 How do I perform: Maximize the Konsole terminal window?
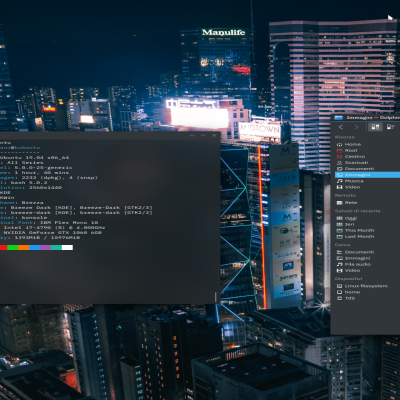tap(203, 135)
